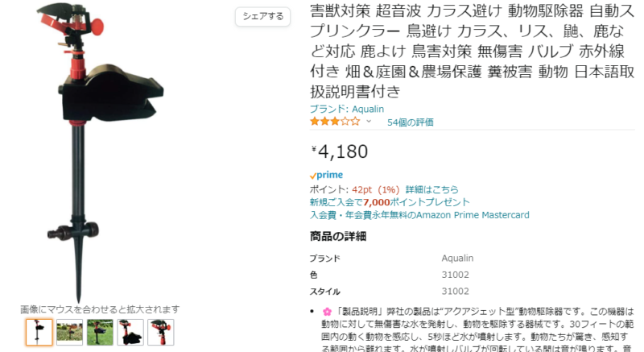The image size is (644, 352).
Task: Click the シェアする share button
Action: [x=263, y=16]
